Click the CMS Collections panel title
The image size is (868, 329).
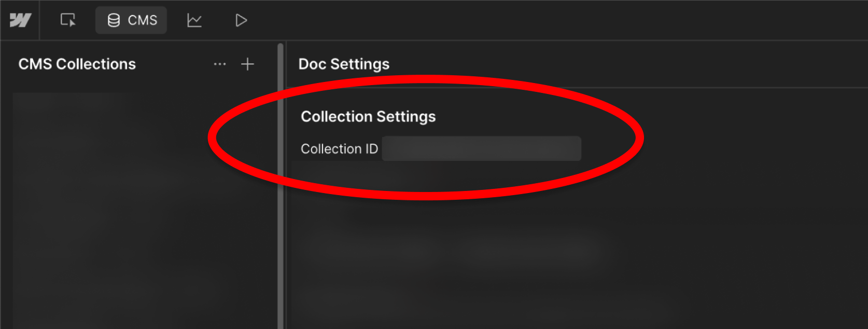pos(77,64)
